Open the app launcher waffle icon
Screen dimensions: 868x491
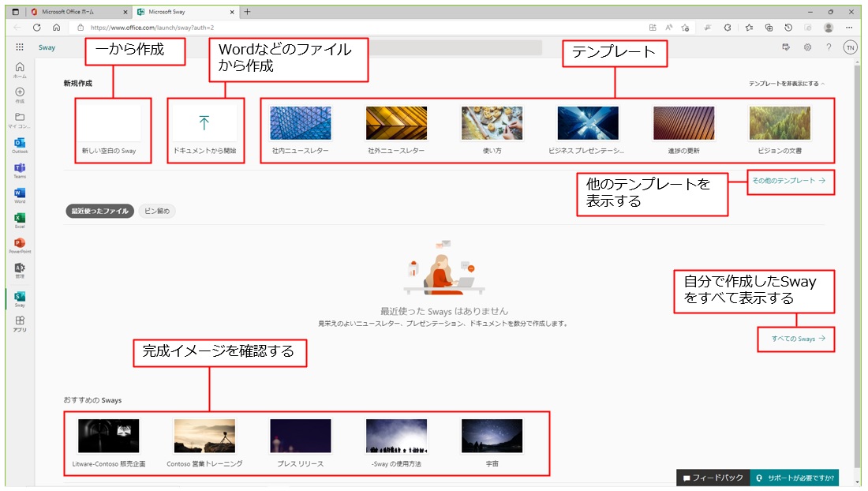pyautogui.click(x=20, y=47)
